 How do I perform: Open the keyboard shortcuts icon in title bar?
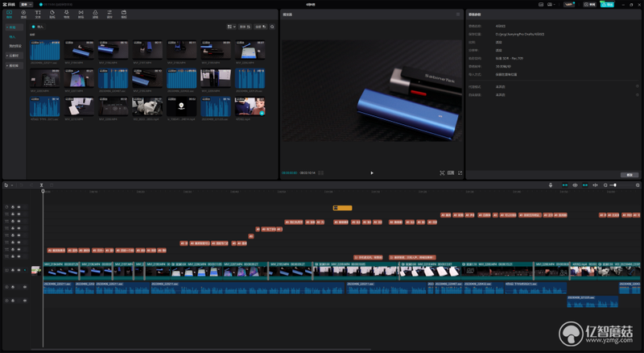click(x=541, y=5)
